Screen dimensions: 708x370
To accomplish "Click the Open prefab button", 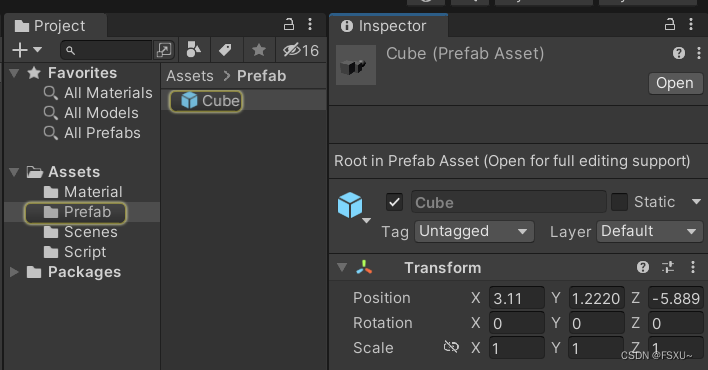I will pos(675,83).
